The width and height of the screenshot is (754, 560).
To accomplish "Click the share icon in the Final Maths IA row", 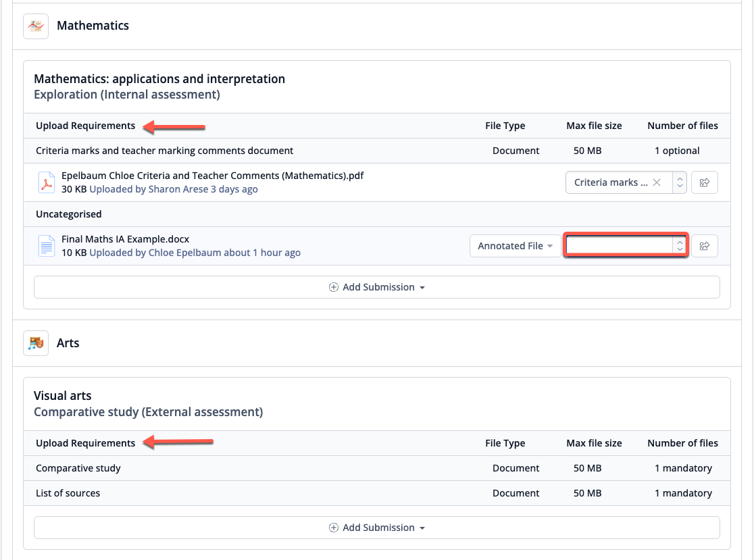I will [704, 246].
